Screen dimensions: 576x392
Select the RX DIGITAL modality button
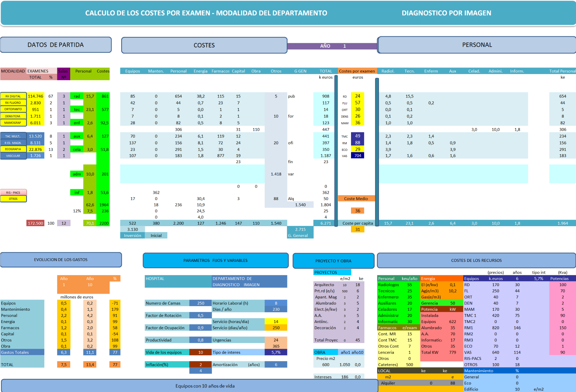[13, 96]
